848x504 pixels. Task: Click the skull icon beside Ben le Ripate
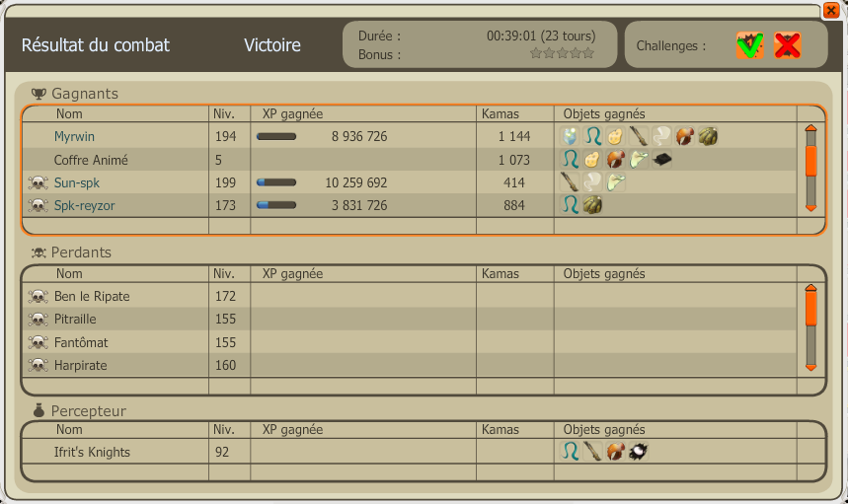point(38,296)
